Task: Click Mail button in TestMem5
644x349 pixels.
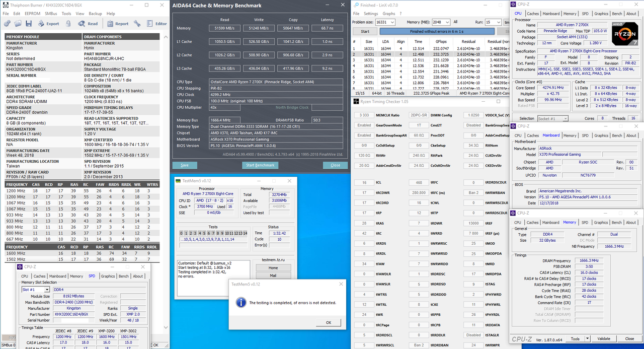Action: pos(273,276)
